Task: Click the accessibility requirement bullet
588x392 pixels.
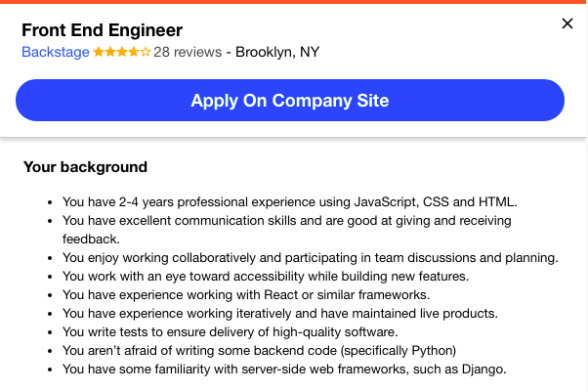Action: pyautogui.click(x=266, y=277)
